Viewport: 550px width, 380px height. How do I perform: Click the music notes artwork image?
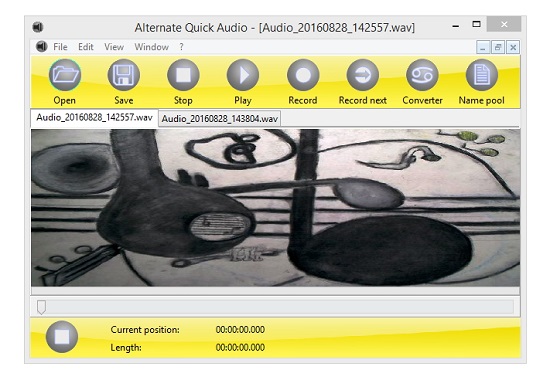tap(275, 208)
